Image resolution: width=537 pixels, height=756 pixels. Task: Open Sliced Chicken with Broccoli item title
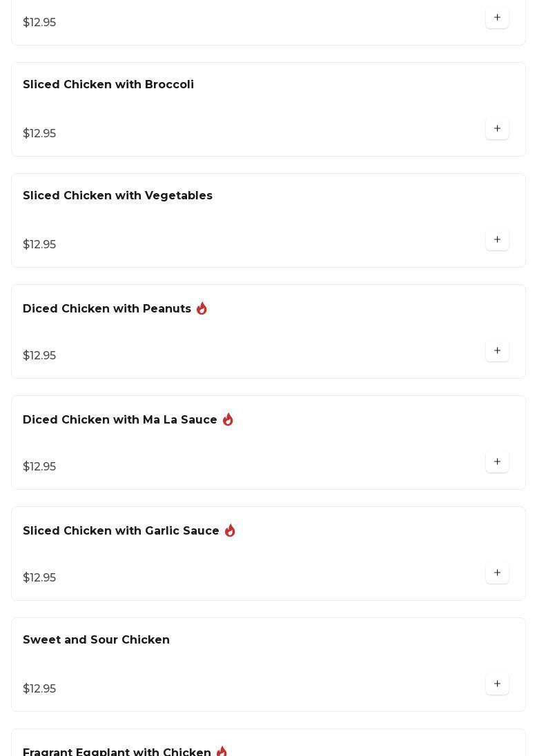pyautogui.click(x=108, y=85)
